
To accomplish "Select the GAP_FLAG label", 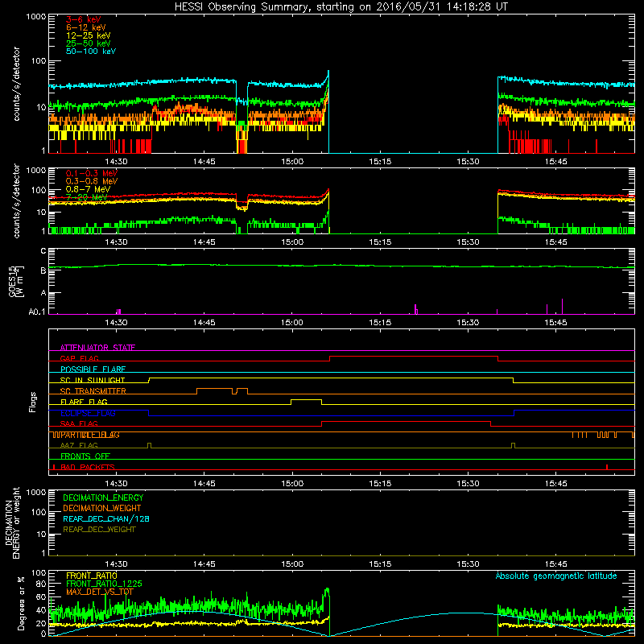I will (79, 358).
